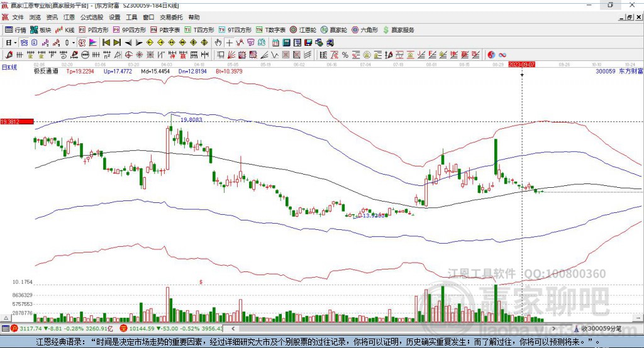Image resolution: width=644 pixels, height=348 pixels.
Task: Jump to first bar icon
Action: coord(106,43)
